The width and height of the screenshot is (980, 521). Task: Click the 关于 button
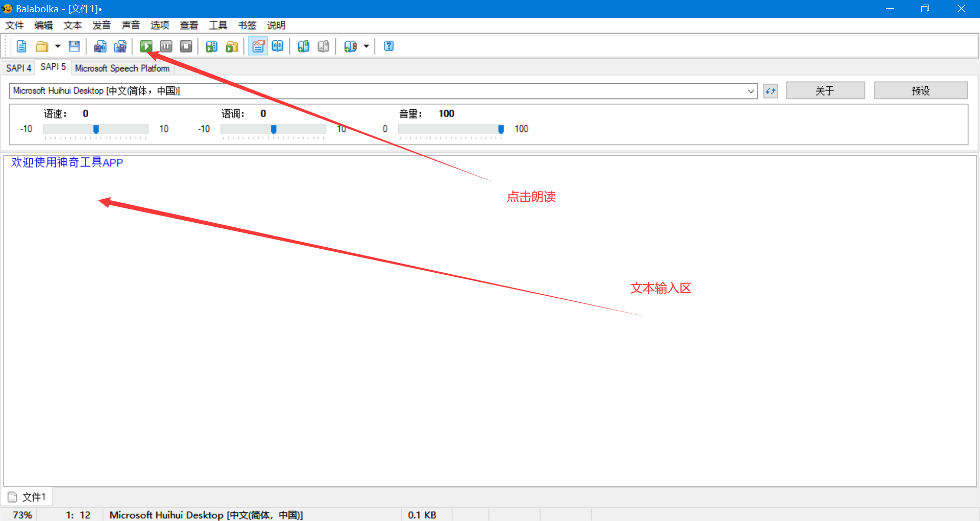(x=825, y=90)
